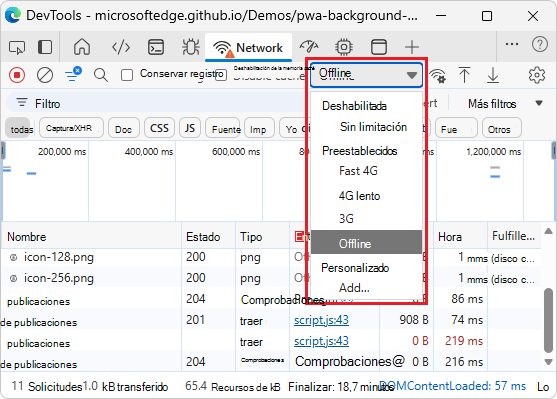Toggle the network filter bar icon
The width and height of the screenshot is (557, 399).
(73, 74)
